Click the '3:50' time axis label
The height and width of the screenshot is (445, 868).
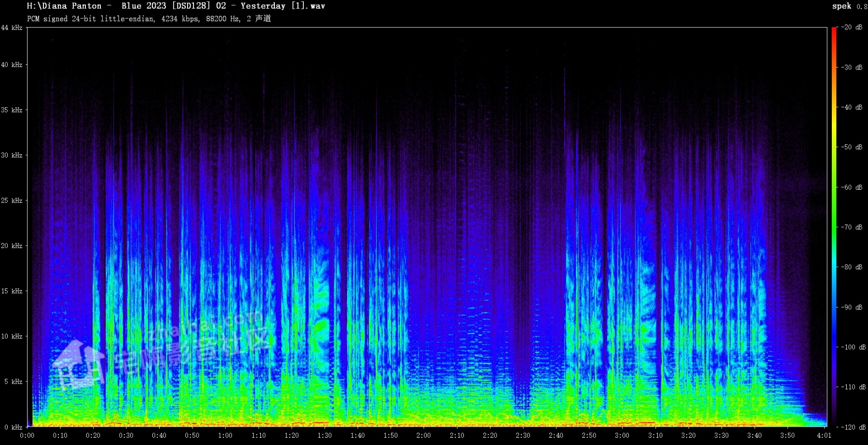[787, 435]
